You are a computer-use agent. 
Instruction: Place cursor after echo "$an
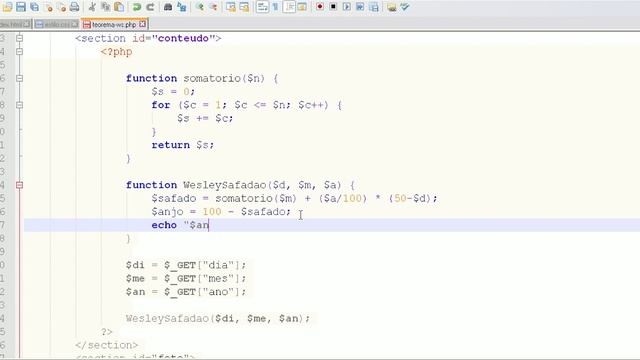pyautogui.click(x=209, y=225)
